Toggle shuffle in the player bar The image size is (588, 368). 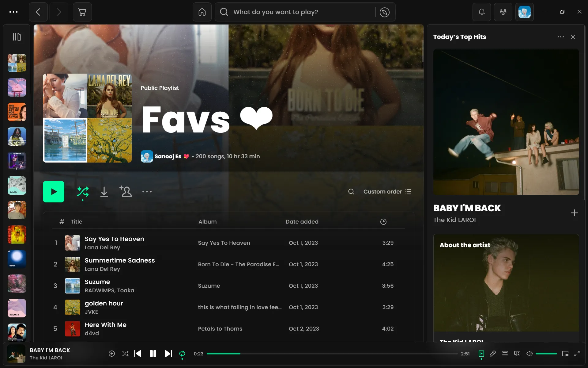(125, 354)
